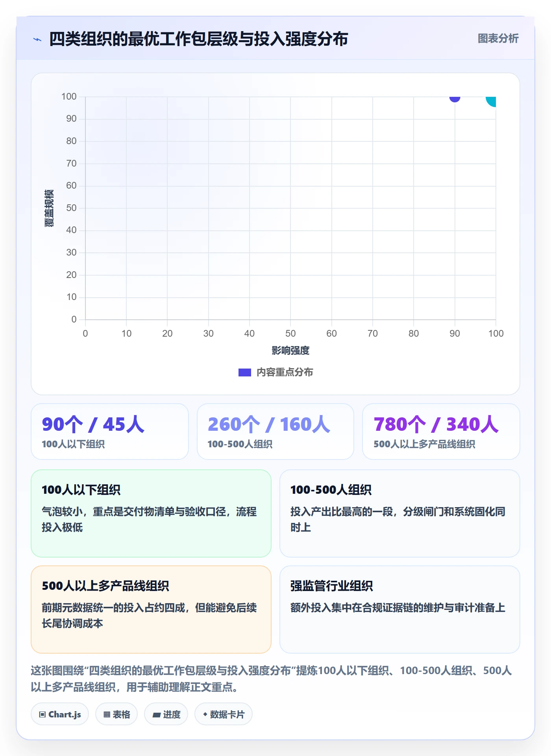Click the summary paragraph starting 这张图围绕
Viewport: 551px width, 756px height.
[271, 679]
